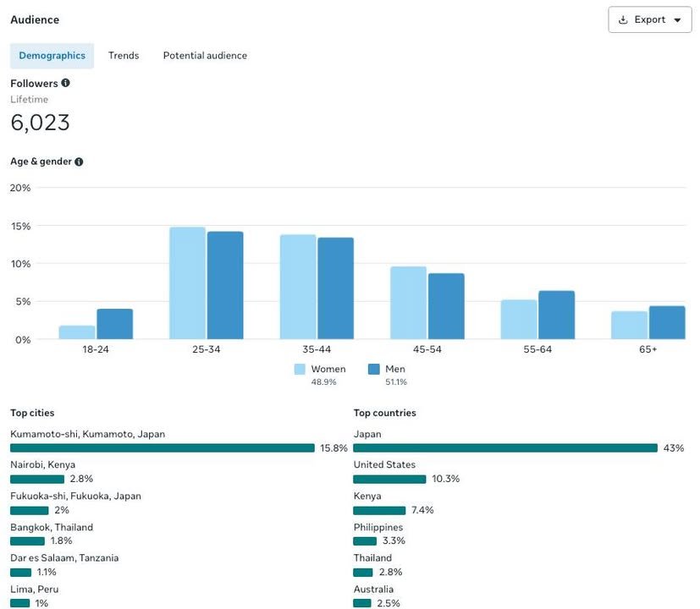Select the Demographics tab

click(52, 56)
